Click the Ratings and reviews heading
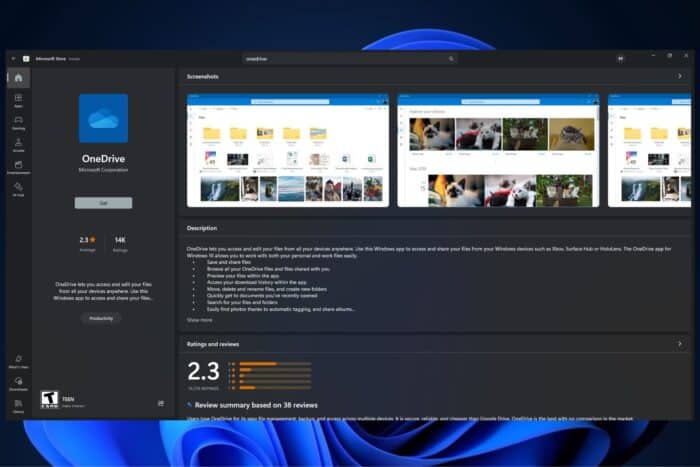Viewport: 700px width, 467px height. [213, 344]
